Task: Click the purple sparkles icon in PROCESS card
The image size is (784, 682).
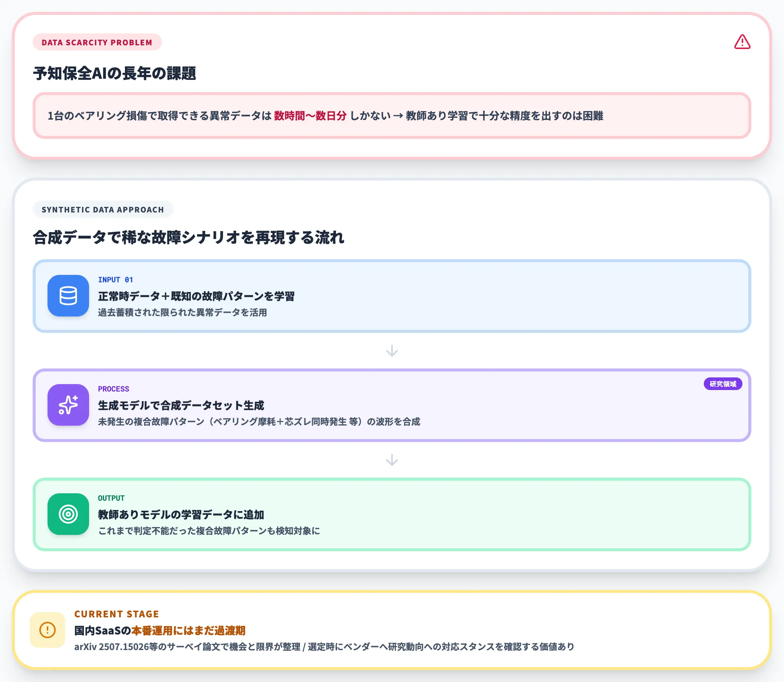Action: (68, 405)
